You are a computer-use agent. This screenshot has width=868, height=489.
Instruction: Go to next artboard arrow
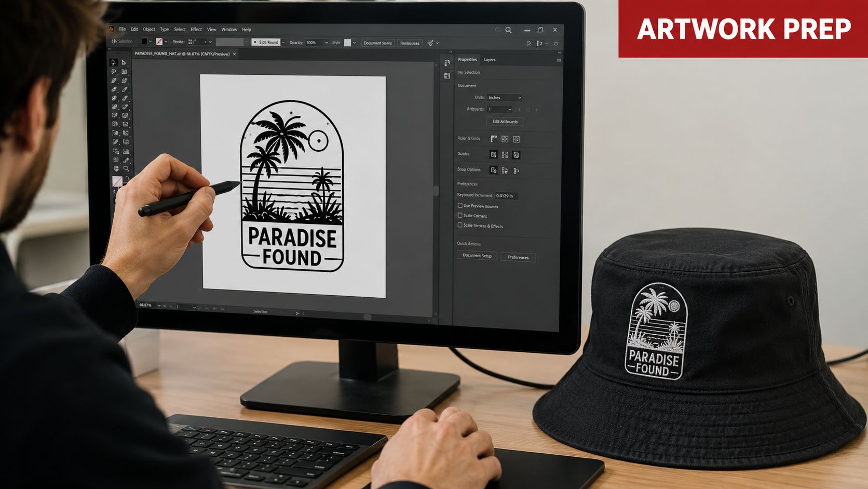click(x=536, y=110)
